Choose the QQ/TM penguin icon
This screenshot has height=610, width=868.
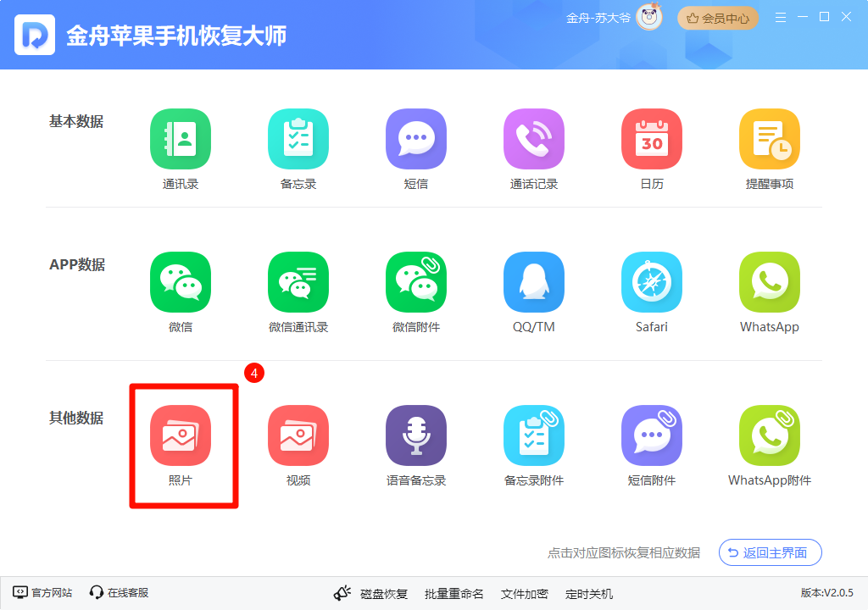(534, 282)
